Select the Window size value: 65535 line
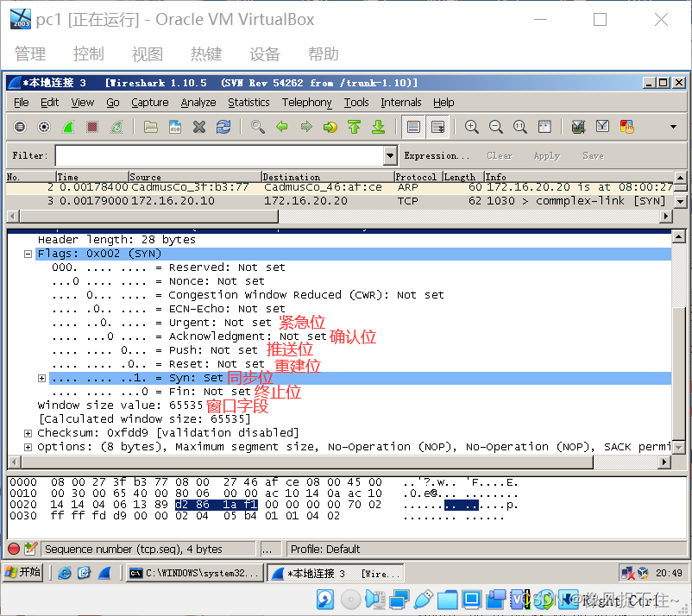Image resolution: width=692 pixels, height=616 pixels. (120, 405)
